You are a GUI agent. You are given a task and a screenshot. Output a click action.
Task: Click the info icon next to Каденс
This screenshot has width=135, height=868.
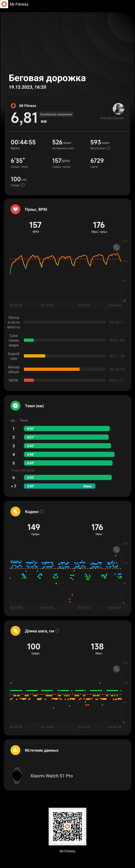click(x=41, y=511)
